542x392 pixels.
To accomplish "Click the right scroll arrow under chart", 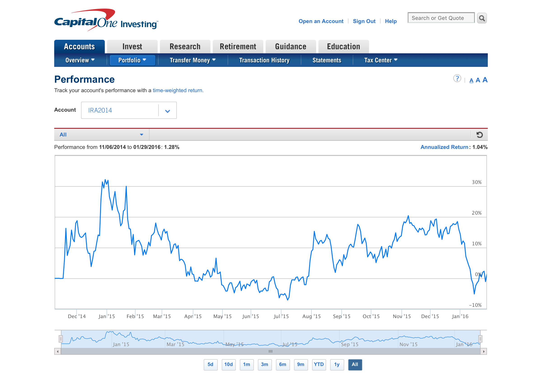I will (x=484, y=351).
